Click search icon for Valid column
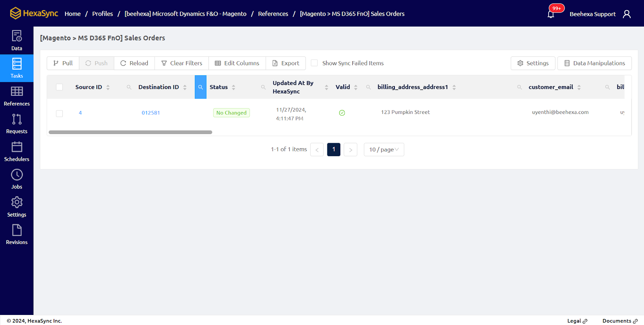 pos(368,87)
